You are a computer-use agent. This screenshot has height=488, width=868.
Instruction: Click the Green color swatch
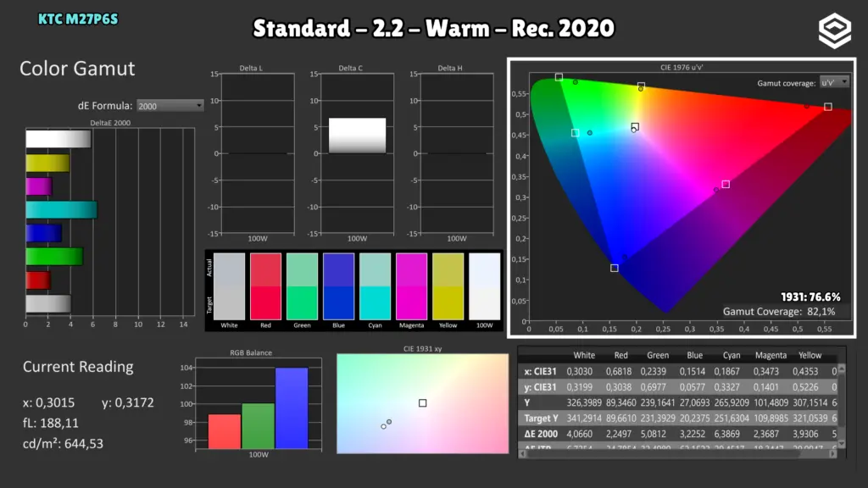303,286
